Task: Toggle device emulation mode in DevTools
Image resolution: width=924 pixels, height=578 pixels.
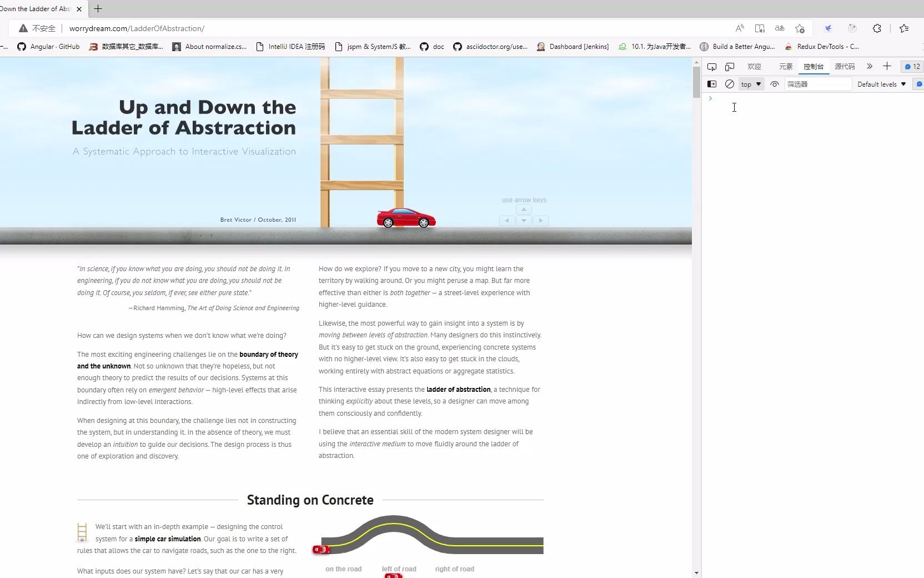Action: [x=730, y=67]
